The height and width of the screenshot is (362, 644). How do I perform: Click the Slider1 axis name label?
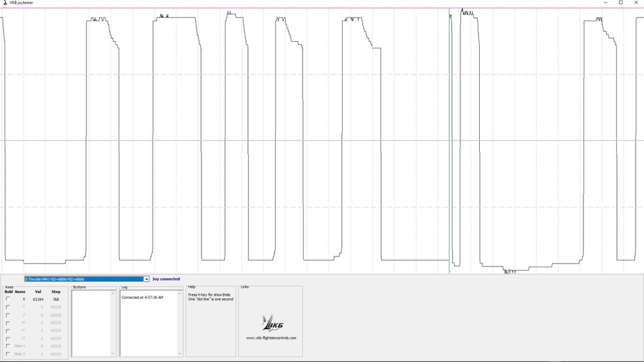tap(19, 346)
